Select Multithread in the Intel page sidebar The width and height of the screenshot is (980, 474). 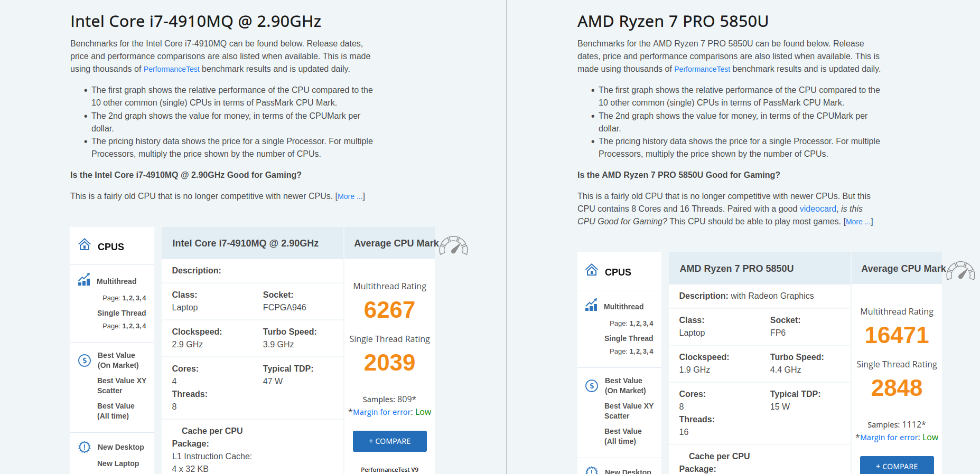pyautogui.click(x=116, y=281)
